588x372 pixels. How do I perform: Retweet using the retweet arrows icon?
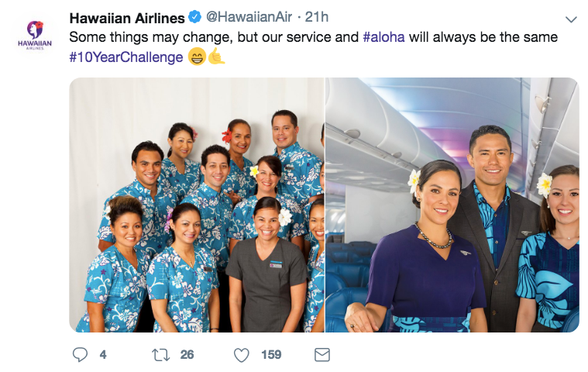pyautogui.click(x=161, y=355)
